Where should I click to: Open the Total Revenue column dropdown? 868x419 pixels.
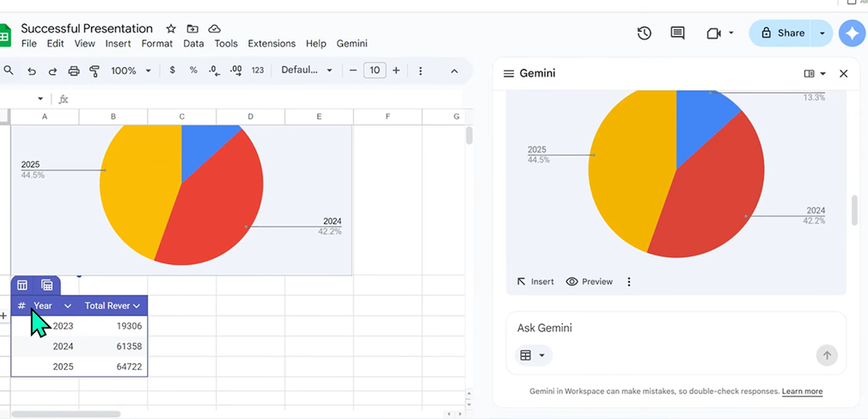coord(137,306)
